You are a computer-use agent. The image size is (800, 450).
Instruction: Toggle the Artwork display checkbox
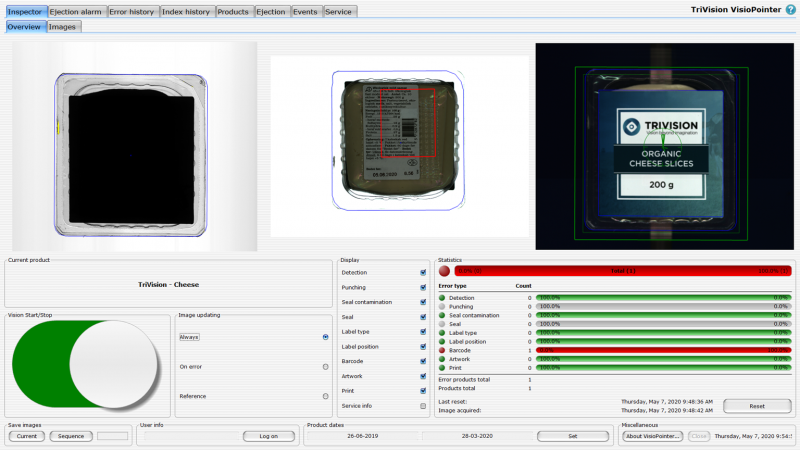[x=423, y=376]
